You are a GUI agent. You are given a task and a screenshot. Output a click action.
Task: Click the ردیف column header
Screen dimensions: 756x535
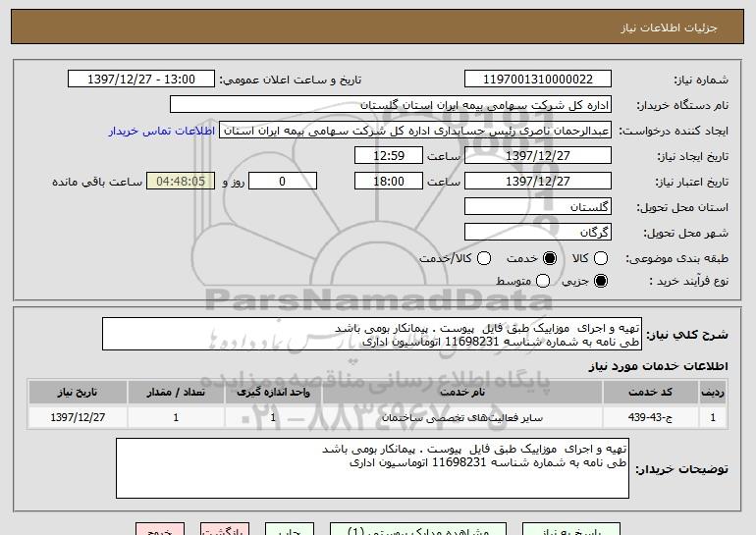(x=713, y=393)
